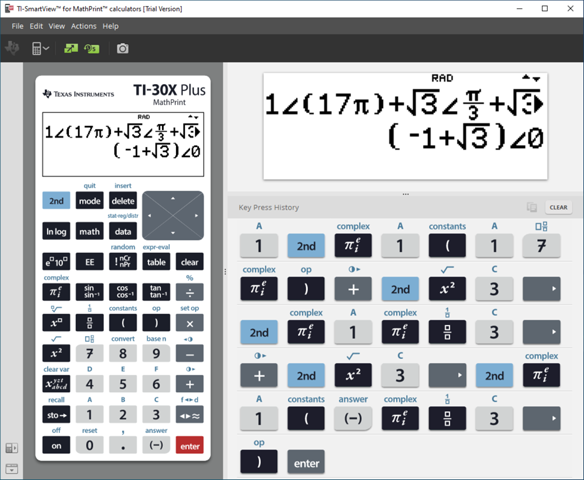
Task: Click the decimal point key on calculator
Action: [123, 445]
